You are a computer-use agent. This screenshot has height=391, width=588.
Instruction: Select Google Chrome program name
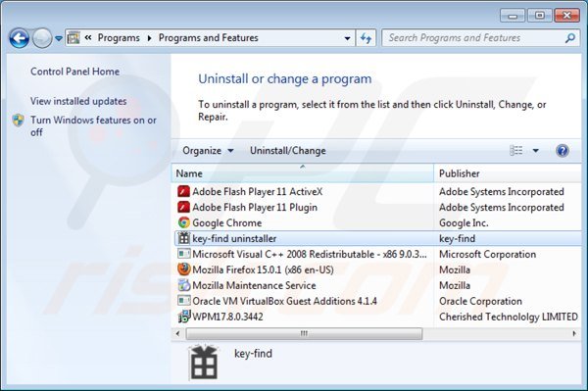click(227, 222)
